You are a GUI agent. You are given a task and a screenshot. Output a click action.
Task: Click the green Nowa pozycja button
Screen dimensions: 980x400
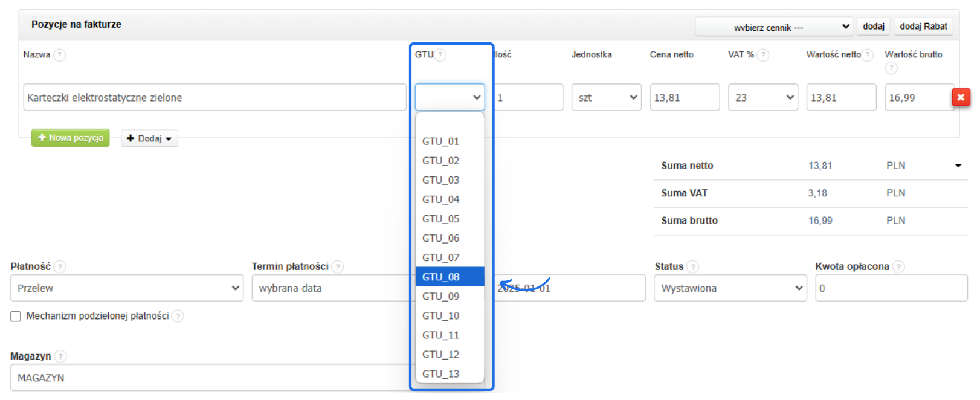(71, 138)
